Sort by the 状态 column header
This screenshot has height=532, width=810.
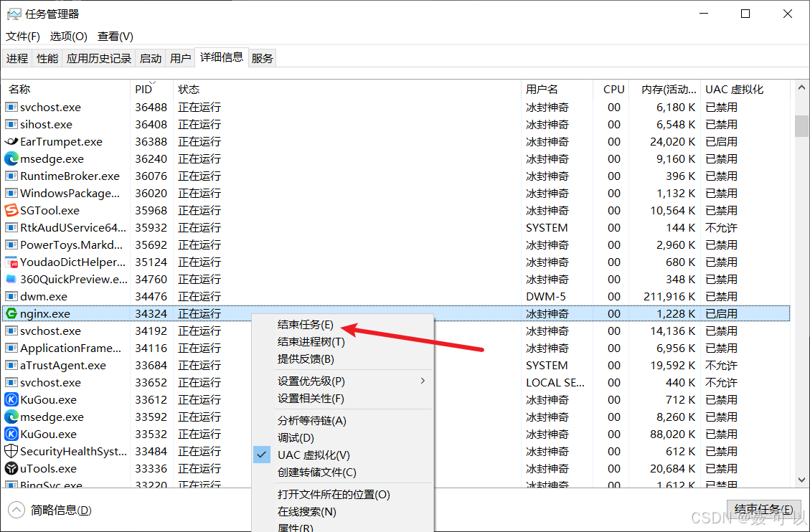click(x=347, y=89)
